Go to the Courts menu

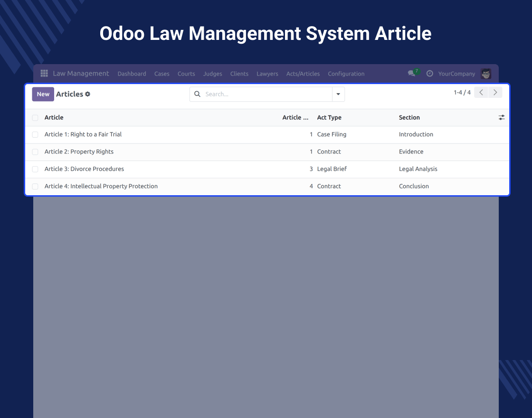pyautogui.click(x=186, y=74)
